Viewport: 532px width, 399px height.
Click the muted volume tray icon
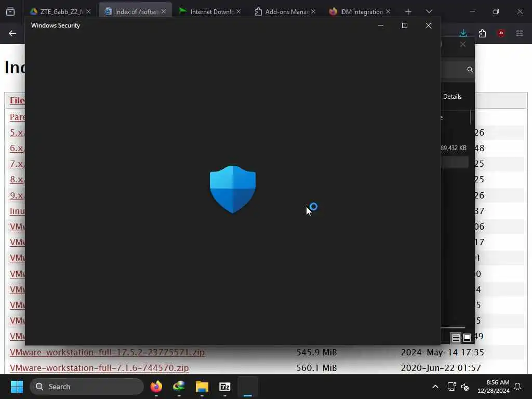click(x=465, y=387)
